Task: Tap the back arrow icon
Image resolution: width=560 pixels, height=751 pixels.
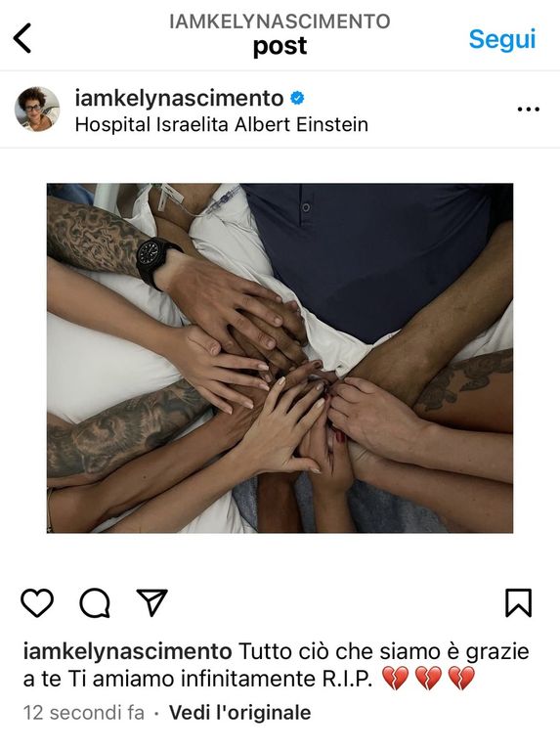Action: tap(22, 38)
